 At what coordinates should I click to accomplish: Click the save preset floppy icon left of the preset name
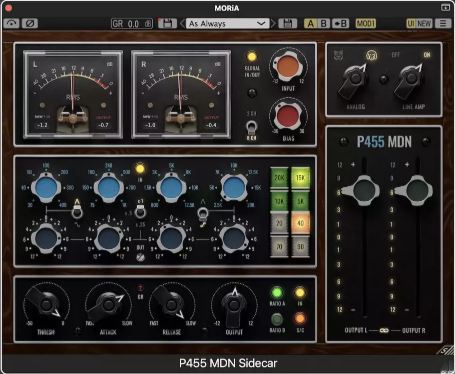coord(167,23)
